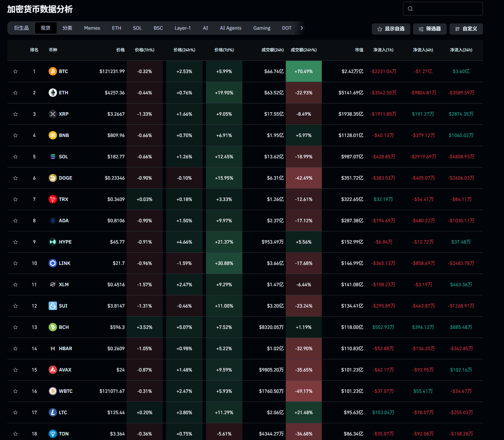Viewport: 504px width, 440px height.
Task: Click the XLM coin logo
Action: click(x=53, y=284)
